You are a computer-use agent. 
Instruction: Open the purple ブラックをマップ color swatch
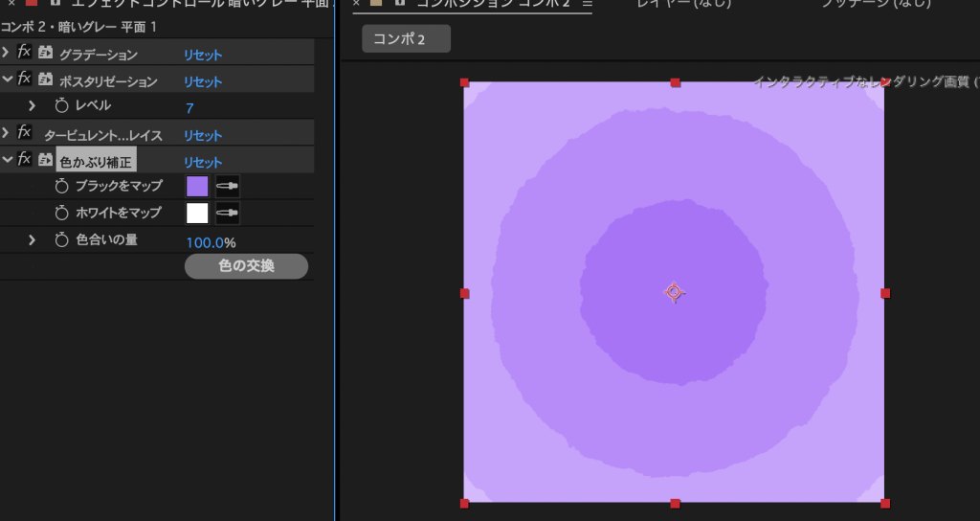pos(197,186)
